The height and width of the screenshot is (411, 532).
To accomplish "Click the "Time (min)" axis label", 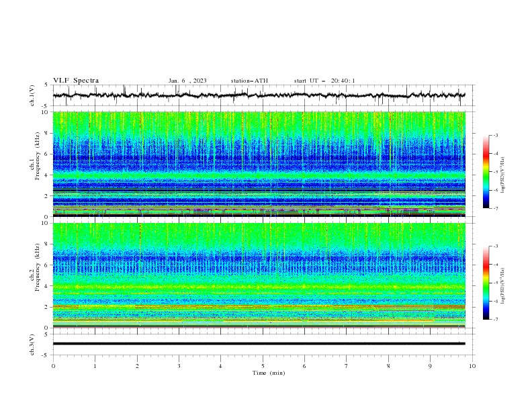I will pos(269,373).
